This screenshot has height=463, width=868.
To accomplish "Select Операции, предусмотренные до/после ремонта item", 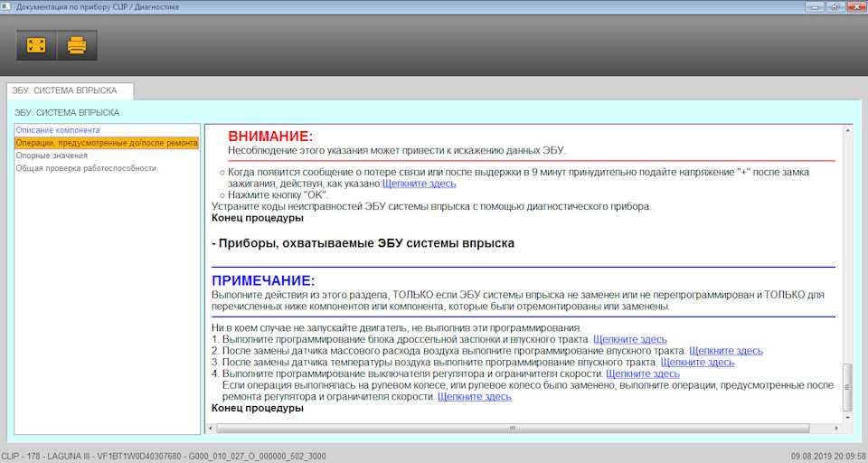I will [x=106, y=143].
